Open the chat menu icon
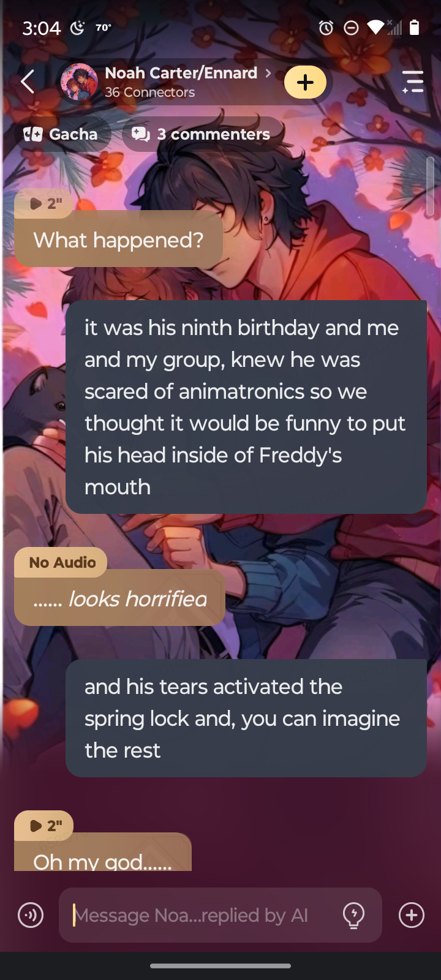441x980 pixels. (413, 81)
